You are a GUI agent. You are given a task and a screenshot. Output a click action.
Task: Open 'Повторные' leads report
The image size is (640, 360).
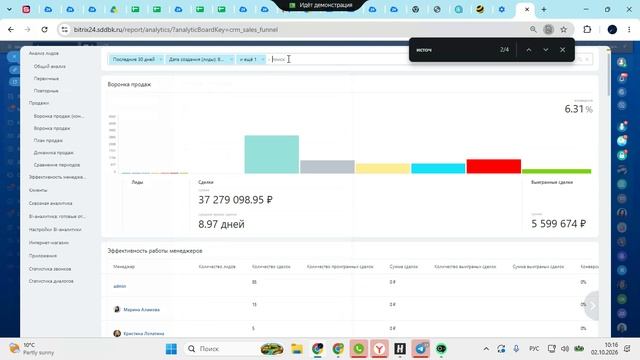[46, 91]
